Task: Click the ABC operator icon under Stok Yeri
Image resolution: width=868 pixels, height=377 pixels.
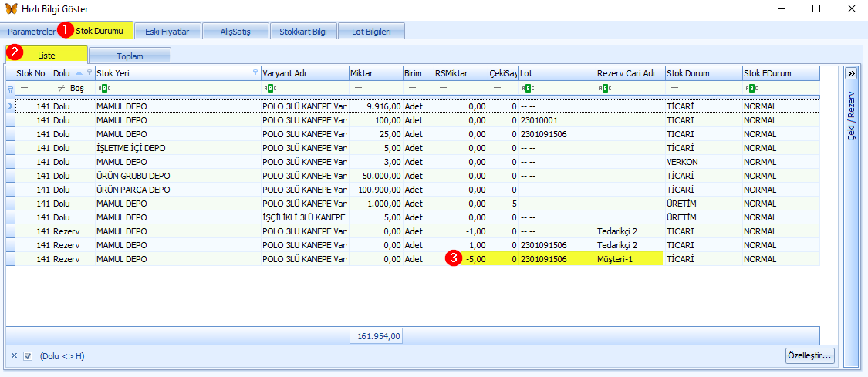Action: tap(103, 88)
